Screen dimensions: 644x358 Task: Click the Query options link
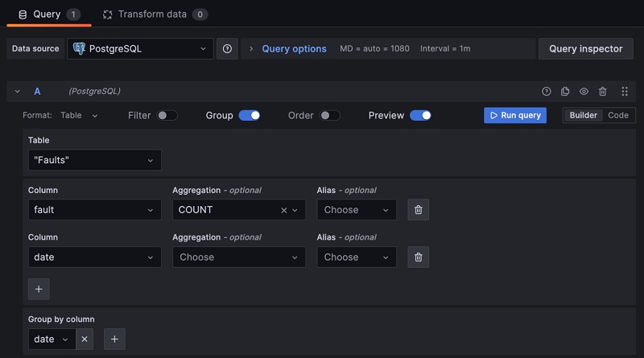(294, 49)
